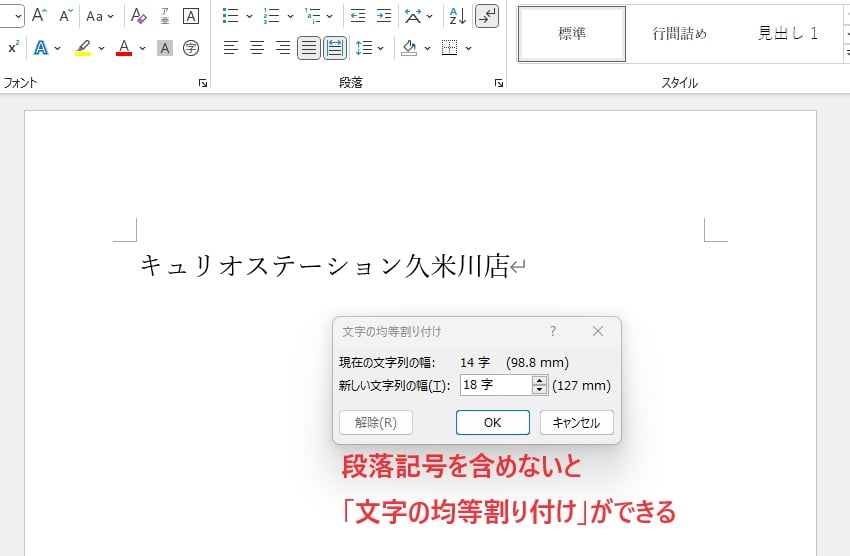Open Paragraph dialog launcher
850x556 pixels.
click(499, 83)
